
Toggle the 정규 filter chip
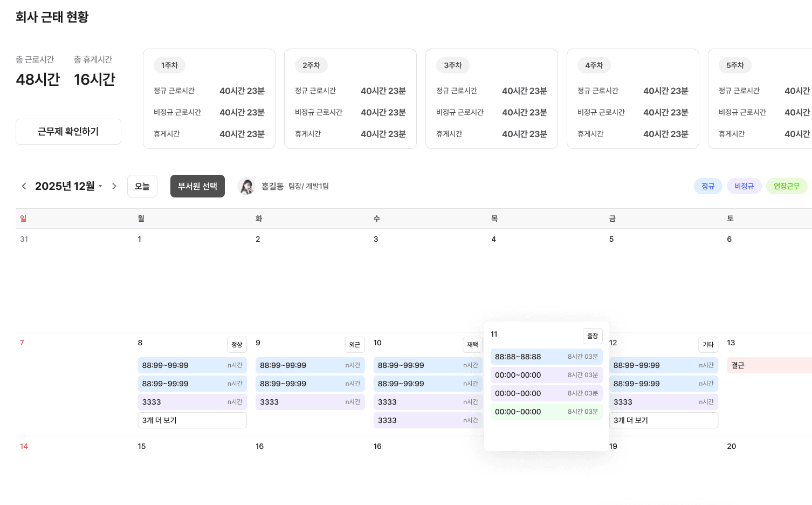point(707,186)
